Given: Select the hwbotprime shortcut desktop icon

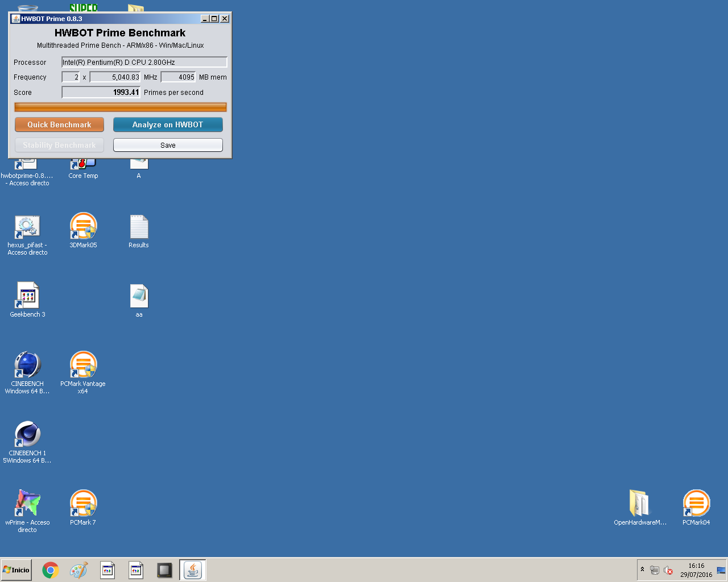Looking at the screenshot, I should tap(27, 172).
